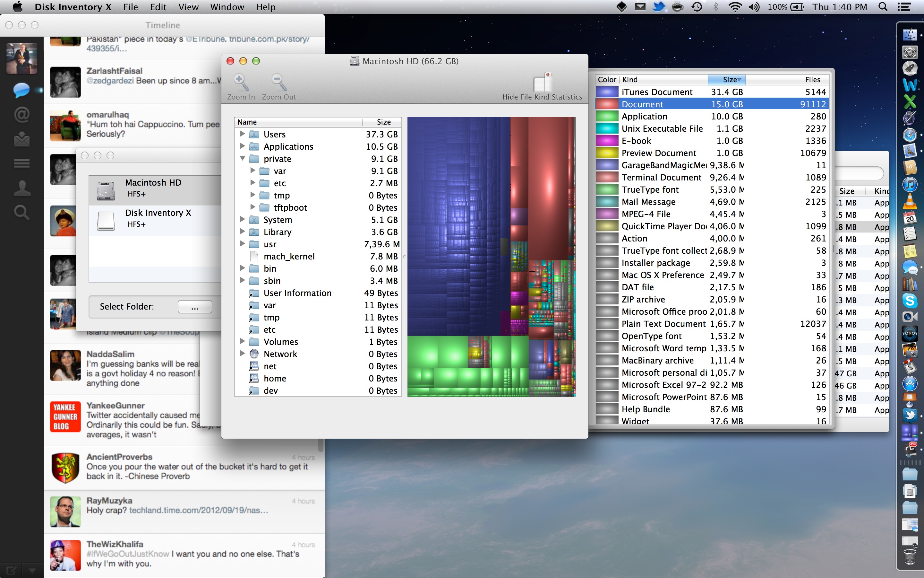
Task: Select the User Information alias row
Action: click(318, 293)
